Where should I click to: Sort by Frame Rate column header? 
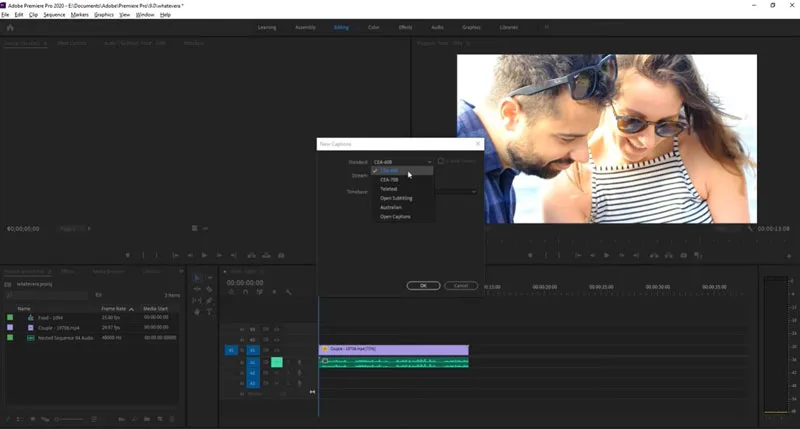114,309
